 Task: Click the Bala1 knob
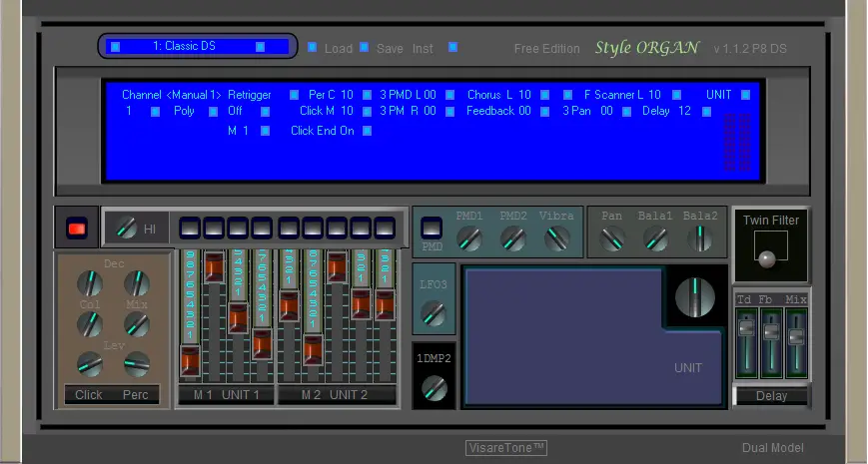click(655, 238)
